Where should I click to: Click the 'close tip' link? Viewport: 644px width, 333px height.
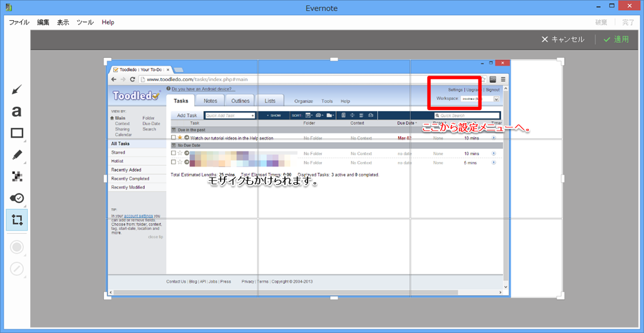(x=156, y=237)
